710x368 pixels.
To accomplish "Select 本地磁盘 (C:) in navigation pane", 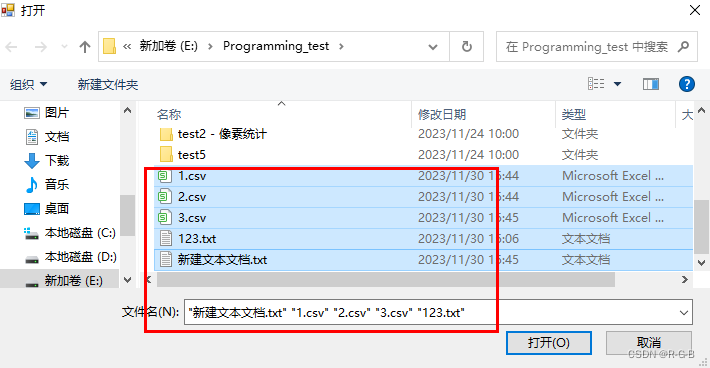I will click(80, 233).
